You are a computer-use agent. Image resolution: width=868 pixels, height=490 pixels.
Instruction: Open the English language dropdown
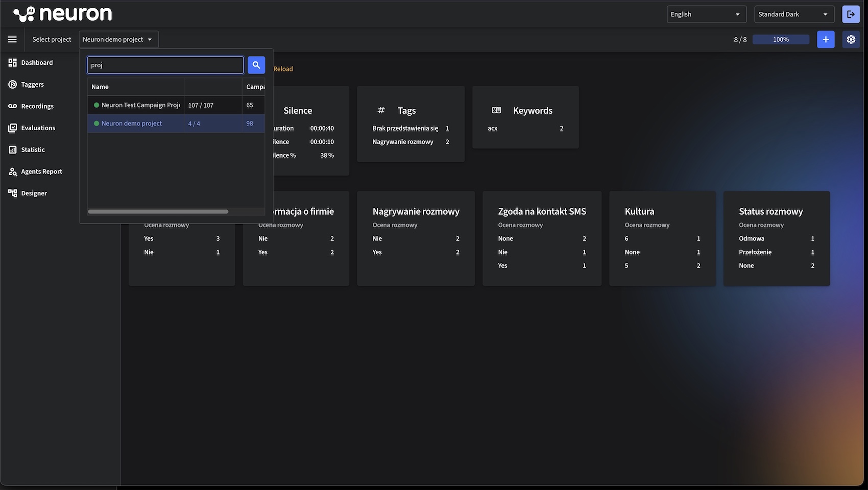point(706,14)
